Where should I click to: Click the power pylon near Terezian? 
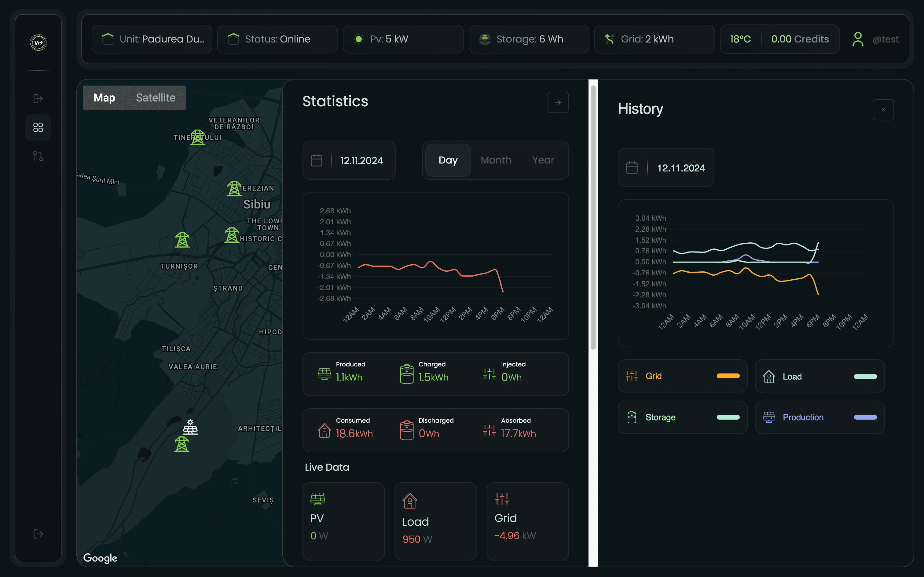click(234, 189)
